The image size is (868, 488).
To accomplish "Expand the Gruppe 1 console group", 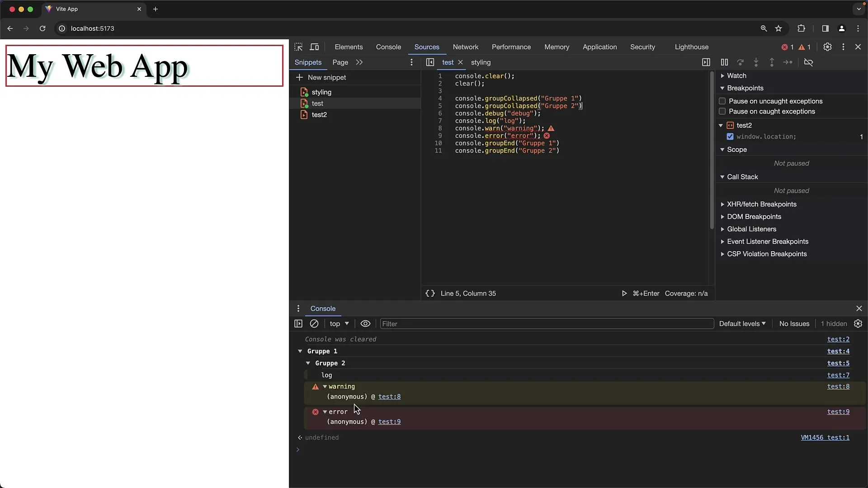I will (301, 351).
